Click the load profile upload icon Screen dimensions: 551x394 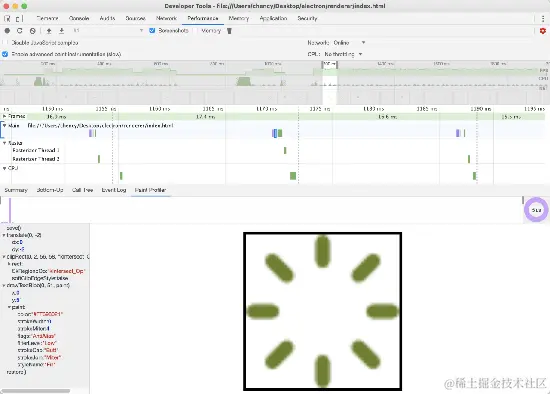click(x=49, y=31)
